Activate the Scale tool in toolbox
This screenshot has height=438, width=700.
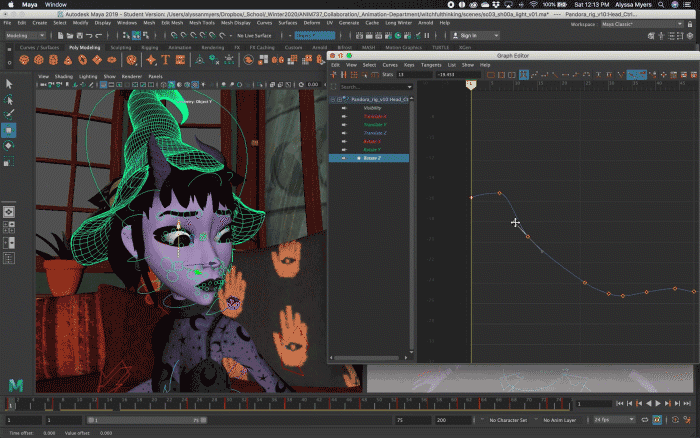click(9, 162)
